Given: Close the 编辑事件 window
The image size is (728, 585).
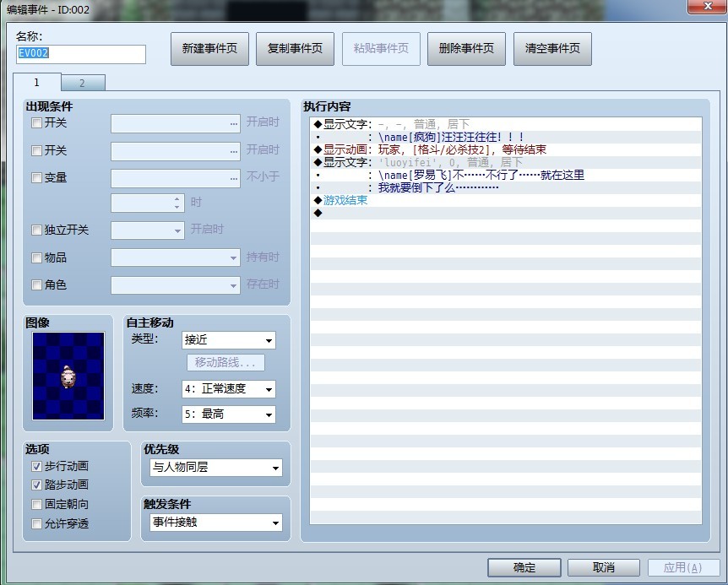Looking at the screenshot, I should click(x=708, y=7).
